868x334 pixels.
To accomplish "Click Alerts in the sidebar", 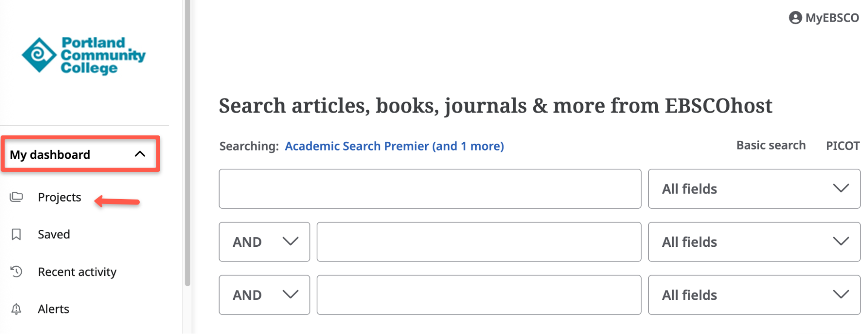I will [53, 309].
